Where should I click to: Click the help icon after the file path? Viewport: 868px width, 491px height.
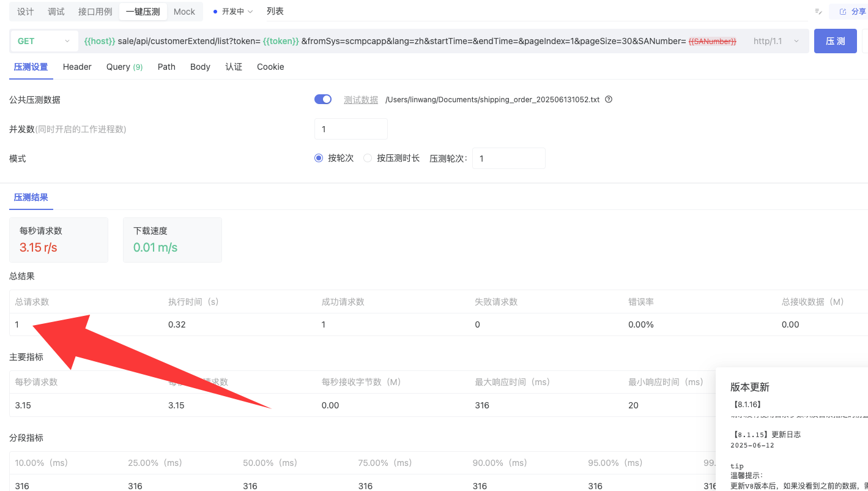[x=609, y=99]
